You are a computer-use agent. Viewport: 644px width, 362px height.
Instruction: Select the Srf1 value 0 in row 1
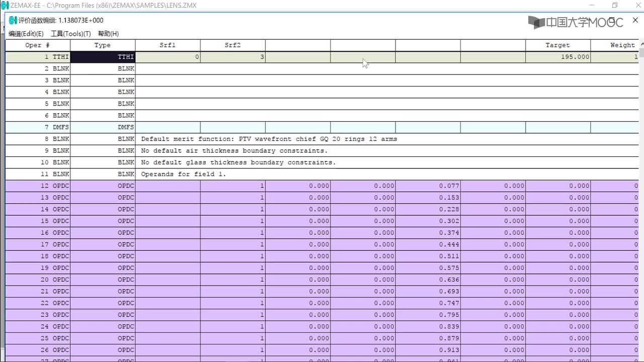click(x=168, y=57)
